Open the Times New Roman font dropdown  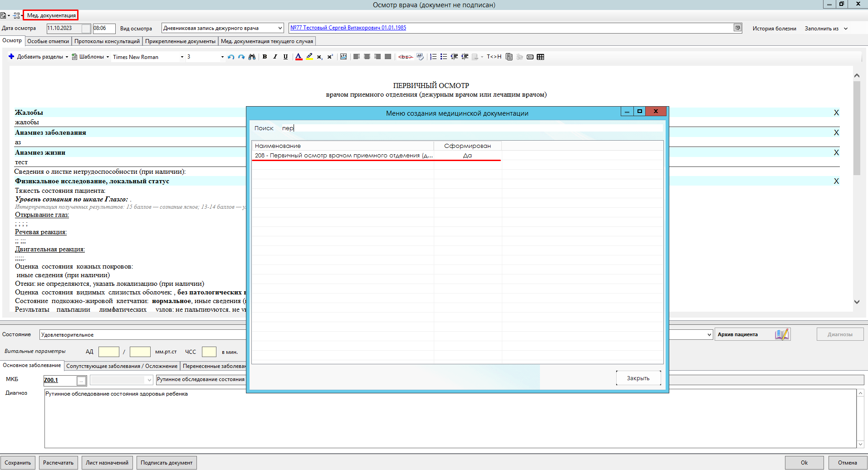pos(182,57)
